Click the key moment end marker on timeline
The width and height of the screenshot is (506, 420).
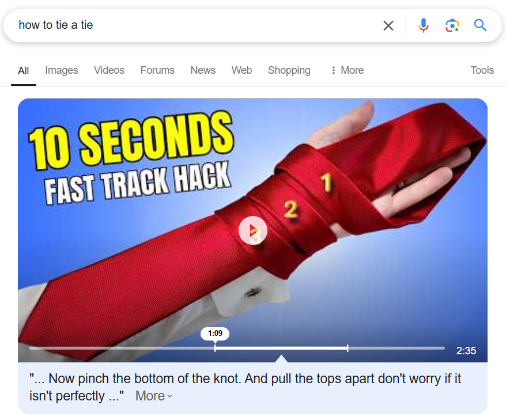click(x=348, y=348)
